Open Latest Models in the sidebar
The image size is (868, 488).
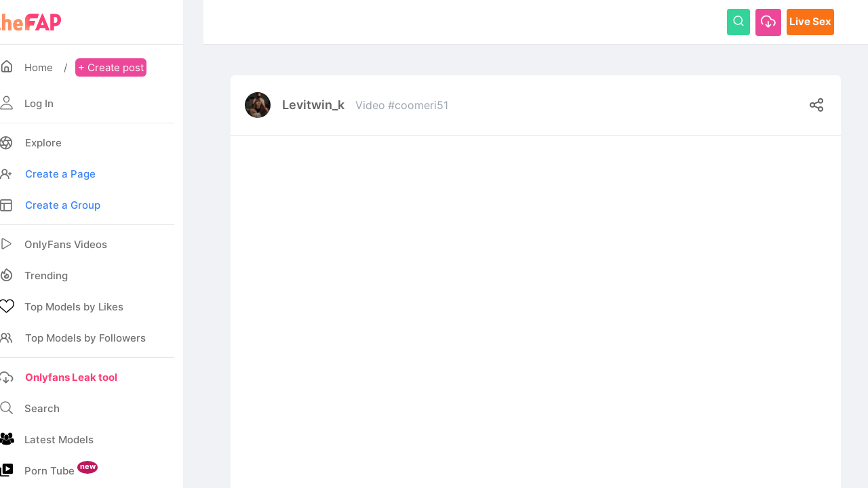59,440
